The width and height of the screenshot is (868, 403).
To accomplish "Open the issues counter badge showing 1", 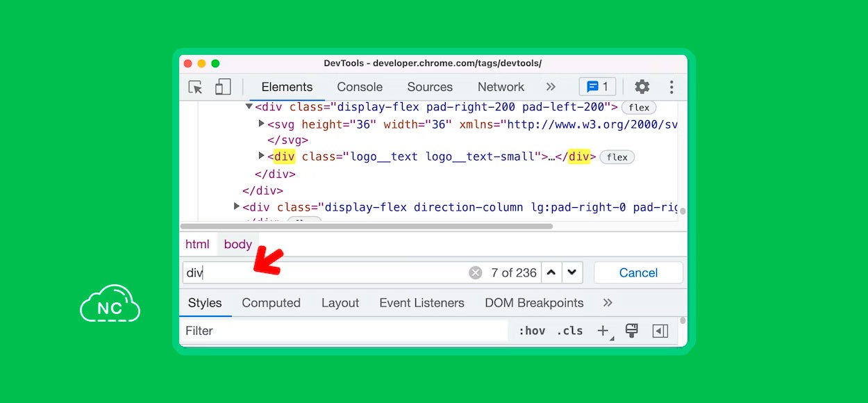I will tap(597, 87).
